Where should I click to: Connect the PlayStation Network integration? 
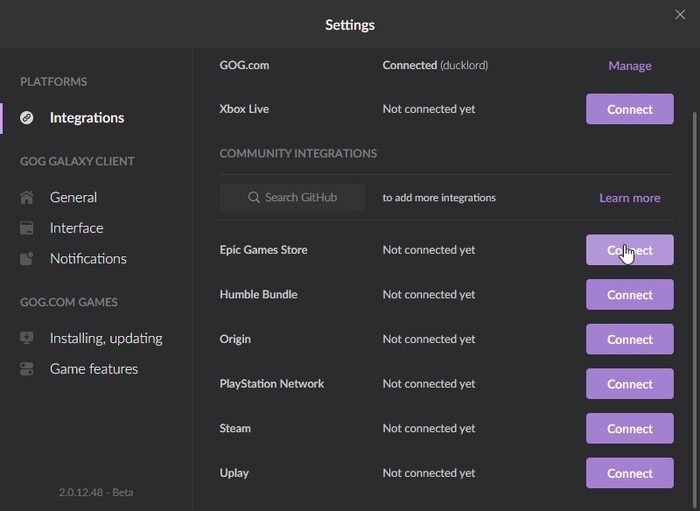coord(629,384)
